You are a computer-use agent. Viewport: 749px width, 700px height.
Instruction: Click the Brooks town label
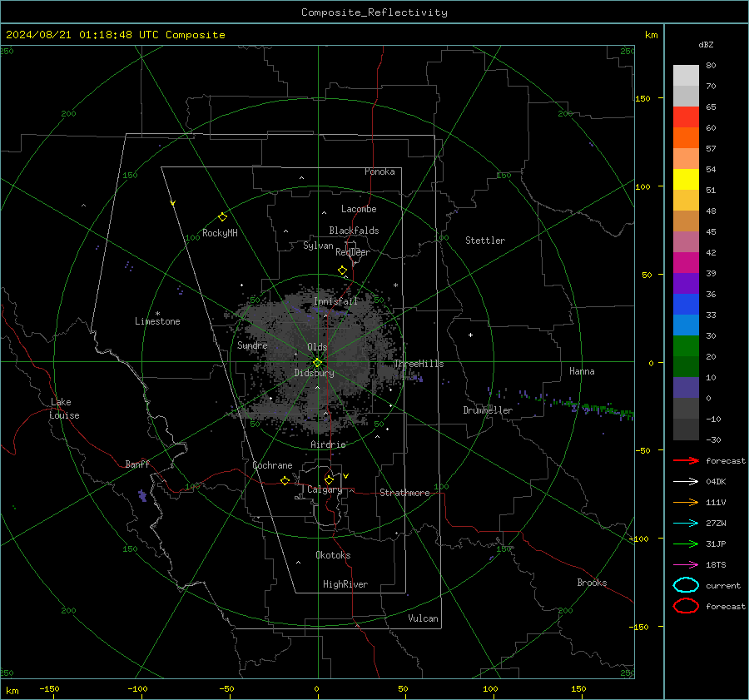point(592,583)
